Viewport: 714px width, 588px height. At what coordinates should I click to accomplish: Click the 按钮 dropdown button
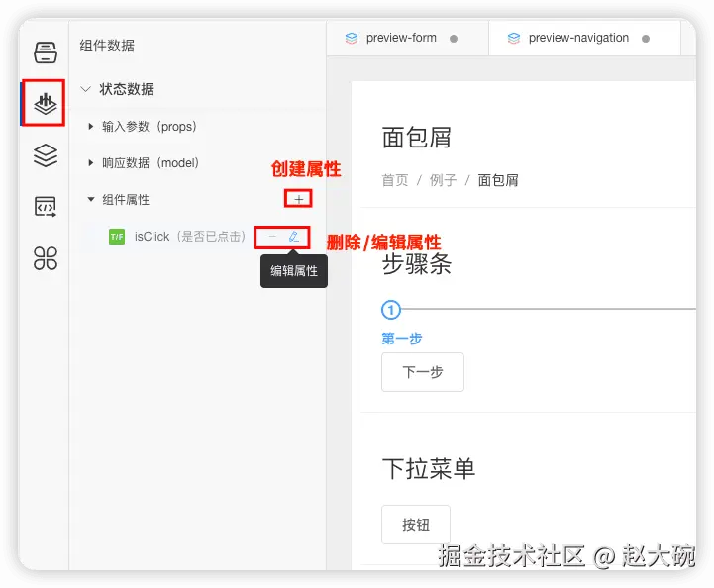416,525
